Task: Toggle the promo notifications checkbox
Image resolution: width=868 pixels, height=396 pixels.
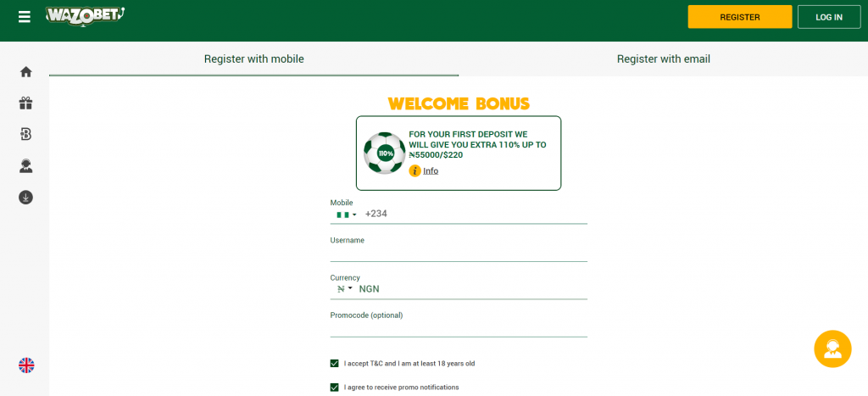Action: tap(334, 388)
